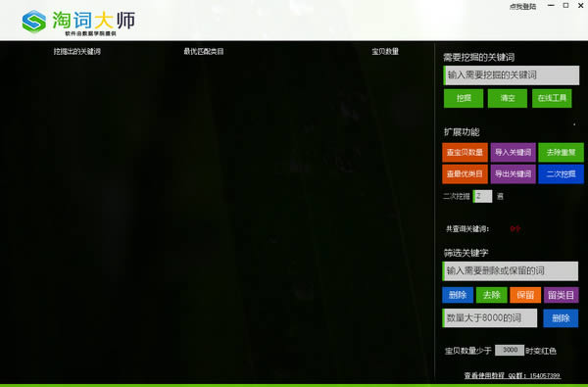Viewport: 588px width, 387px height.
Task: Select the 二次挖掘 depth number field
Action: coord(482,196)
